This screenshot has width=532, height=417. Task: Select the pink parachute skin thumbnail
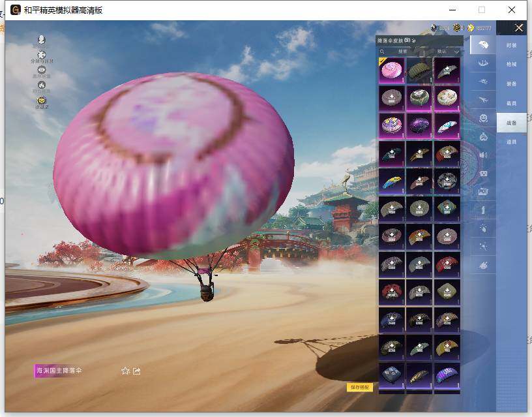pos(392,70)
